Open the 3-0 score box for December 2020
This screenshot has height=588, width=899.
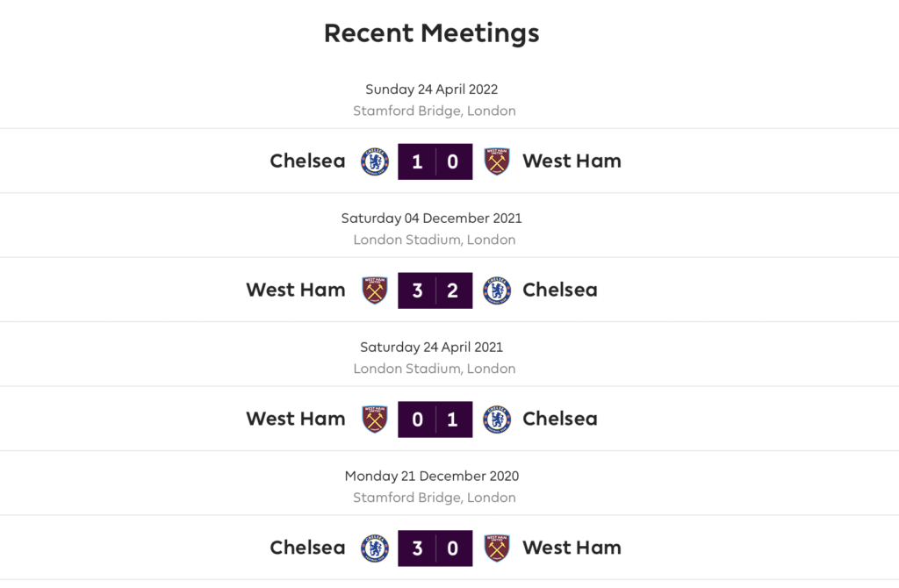coord(435,549)
